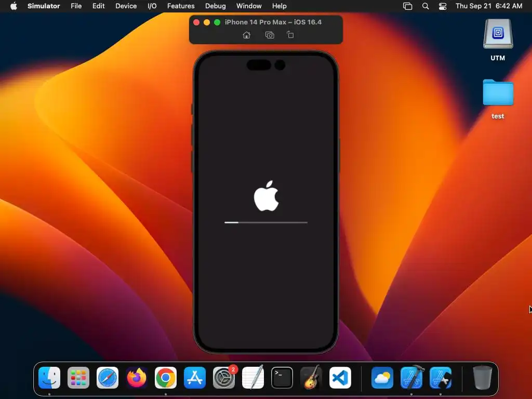This screenshot has height=399, width=532.
Task: Open Stage Manager icon in menu bar
Action: [407, 6]
